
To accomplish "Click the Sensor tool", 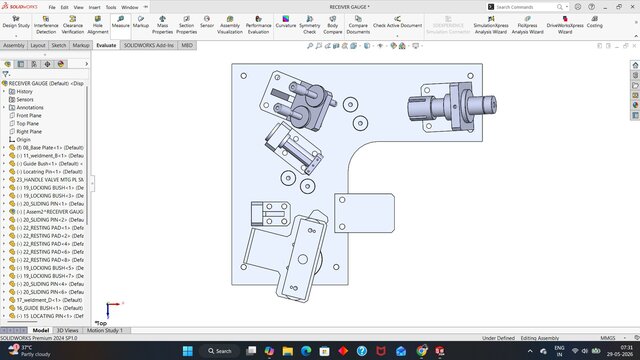I will click(x=207, y=22).
